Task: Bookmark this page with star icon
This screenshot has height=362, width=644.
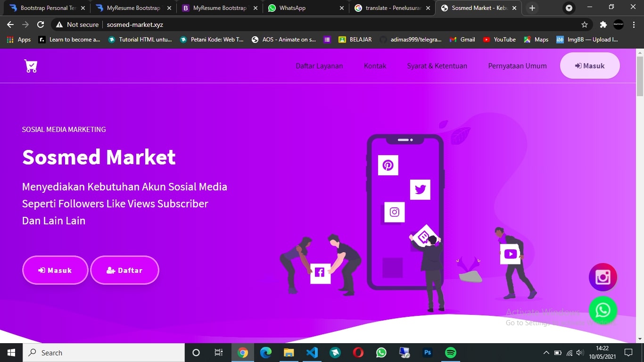Action: click(x=585, y=25)
